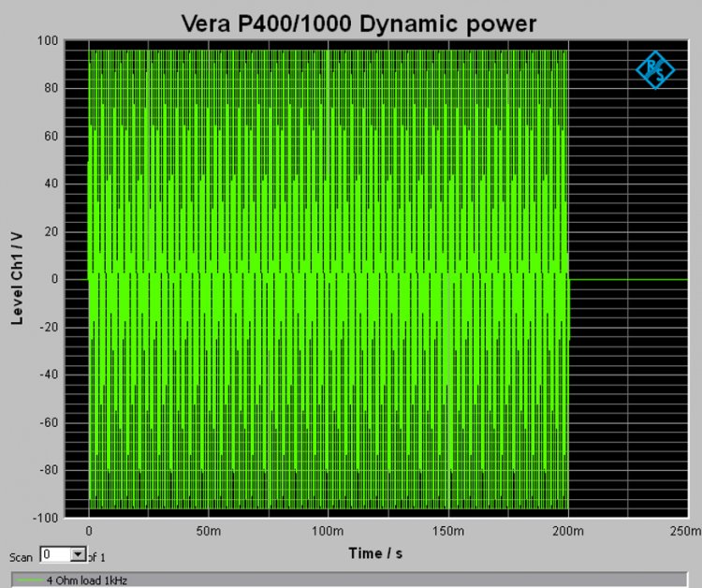702x588 pixels.
Task: Click the '200m' X-axis tick label
Action: (568, 531)
